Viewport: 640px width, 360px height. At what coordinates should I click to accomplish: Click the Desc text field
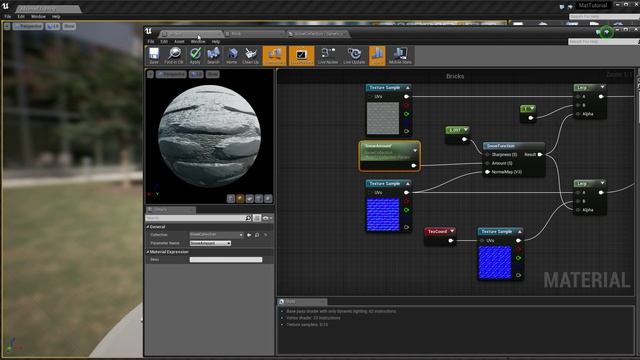226,260
